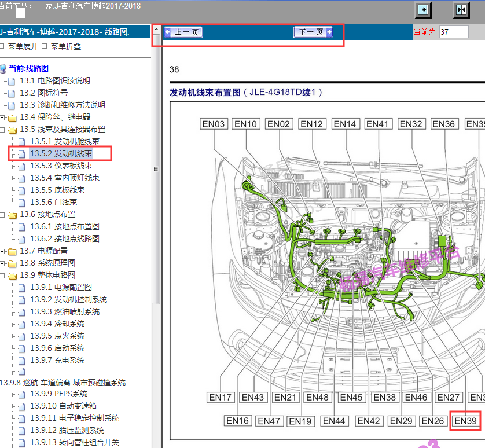The image size is (485, 448).
Task: Click connector label EN39 in diagram
Action: coord(466,421)
